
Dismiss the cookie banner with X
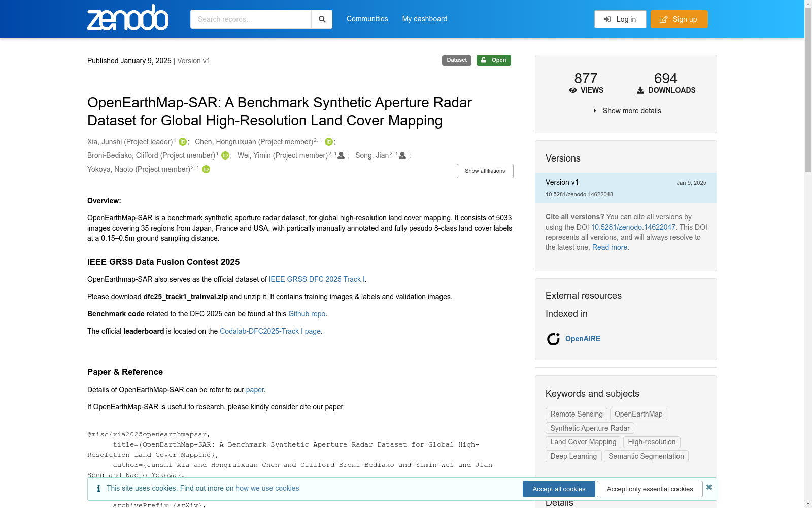(x=709, y=487)
